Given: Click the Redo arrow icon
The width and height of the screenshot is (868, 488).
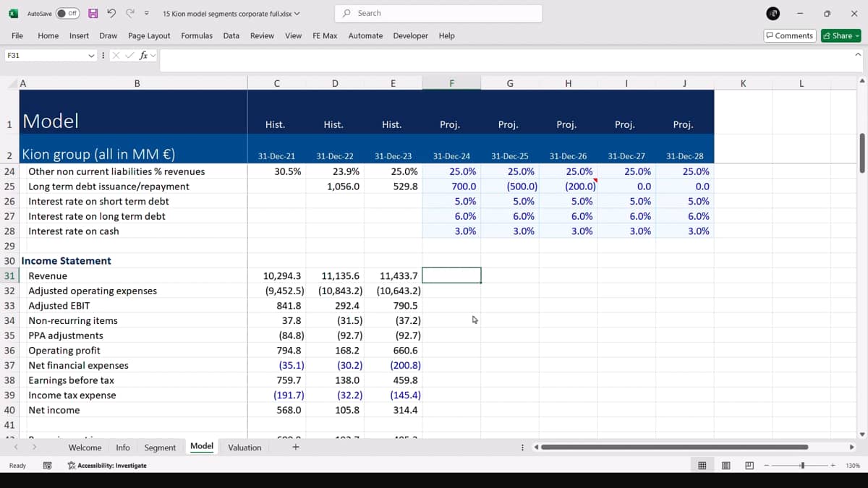Looking at the screenshot, I should point(130,13).
